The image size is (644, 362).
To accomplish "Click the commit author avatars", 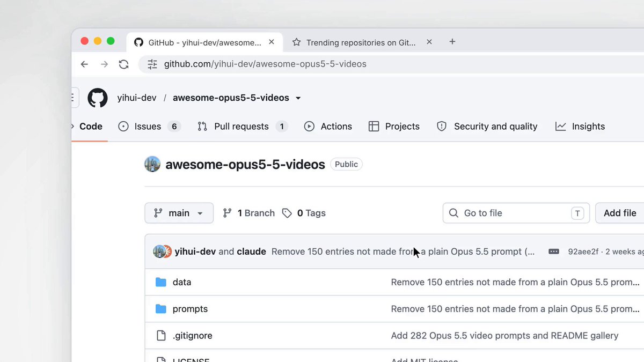I will coord(163,252).
